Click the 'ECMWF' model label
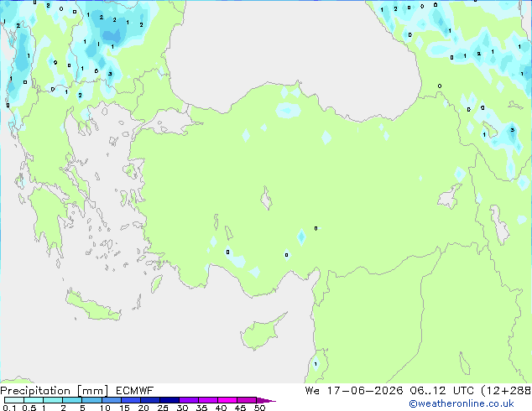The height and width of the screenshot is (411, 532). tap(135, 391)
